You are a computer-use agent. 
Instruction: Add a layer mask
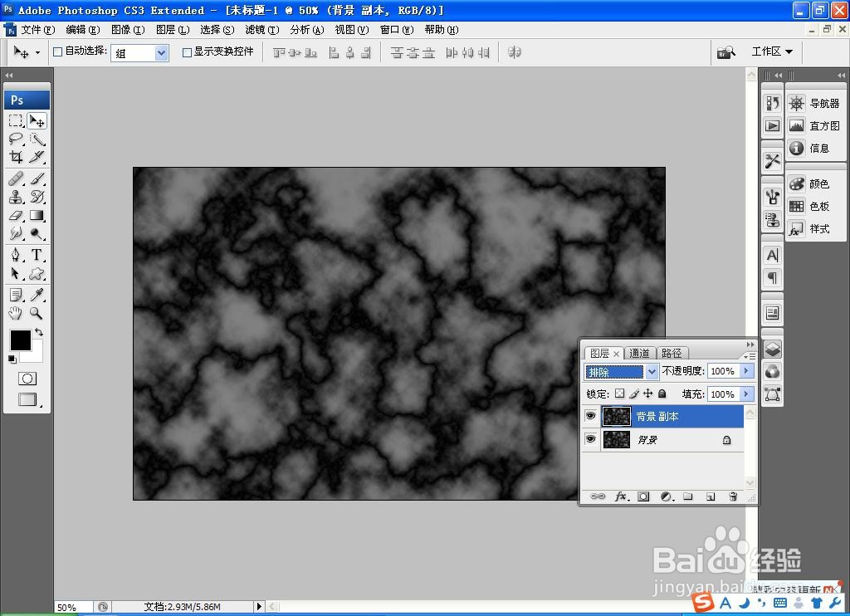[643, 496]
